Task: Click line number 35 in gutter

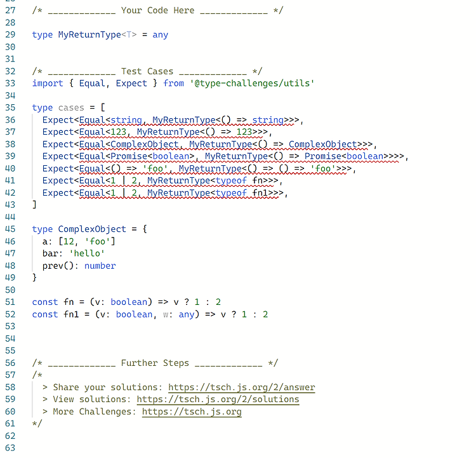Action: coord(10,107)
